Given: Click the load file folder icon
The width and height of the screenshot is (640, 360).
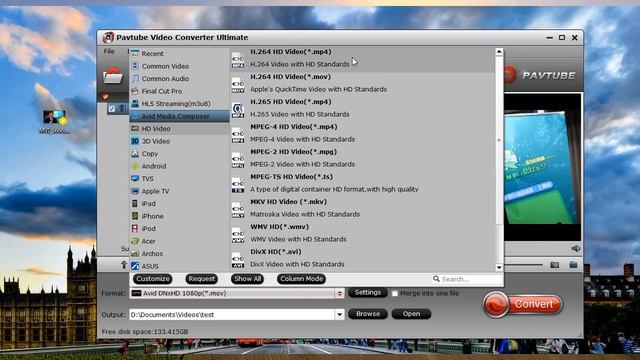Looking at the screenshot, I should point(113,76).
